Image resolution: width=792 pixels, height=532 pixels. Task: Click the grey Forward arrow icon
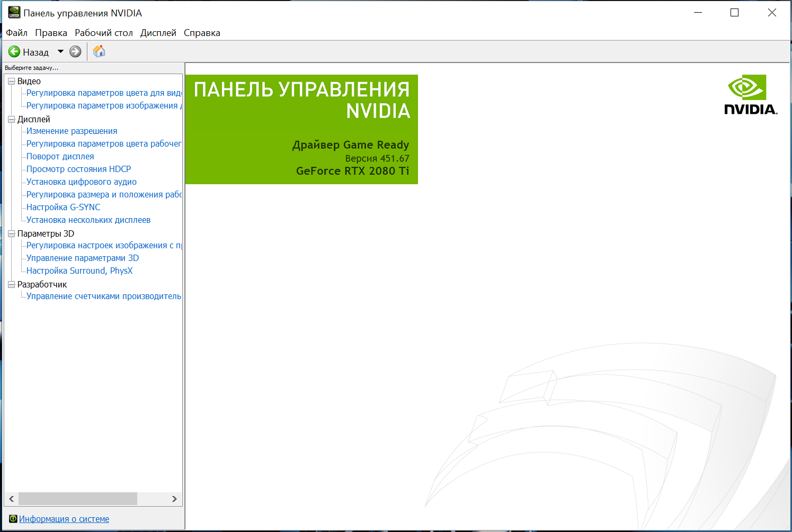[75, 51]
